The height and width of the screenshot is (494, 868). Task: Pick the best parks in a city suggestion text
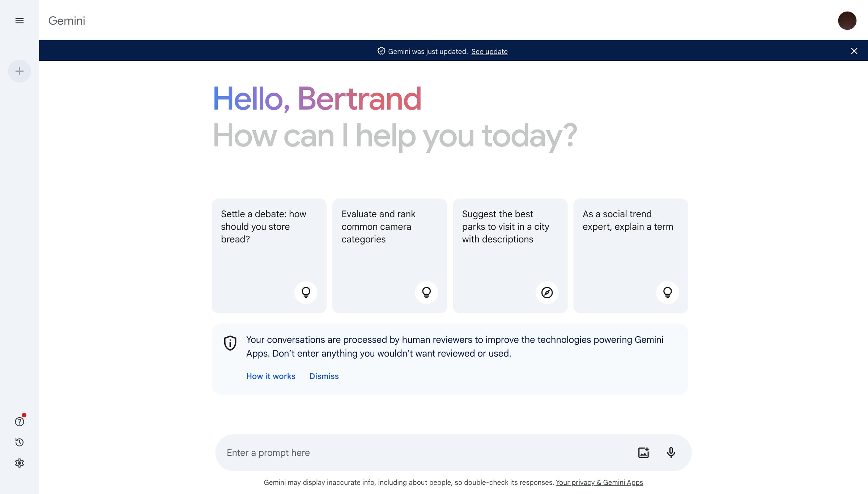point(506,227)
